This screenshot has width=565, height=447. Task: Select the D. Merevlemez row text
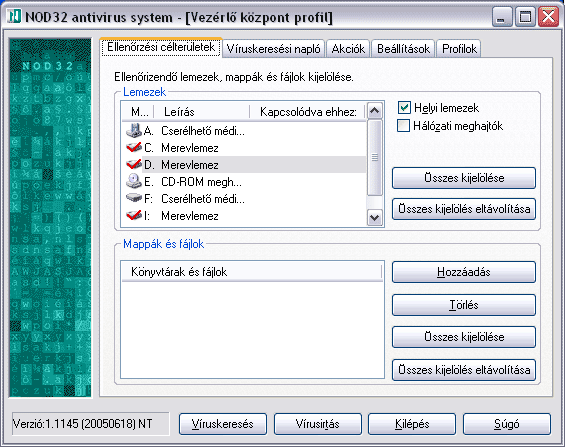(181, 165)
